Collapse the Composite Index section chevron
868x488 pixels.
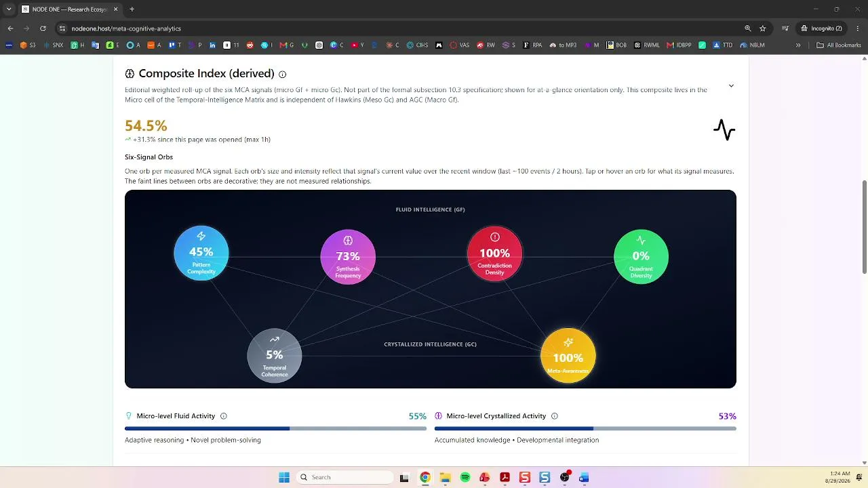[731, 85]
